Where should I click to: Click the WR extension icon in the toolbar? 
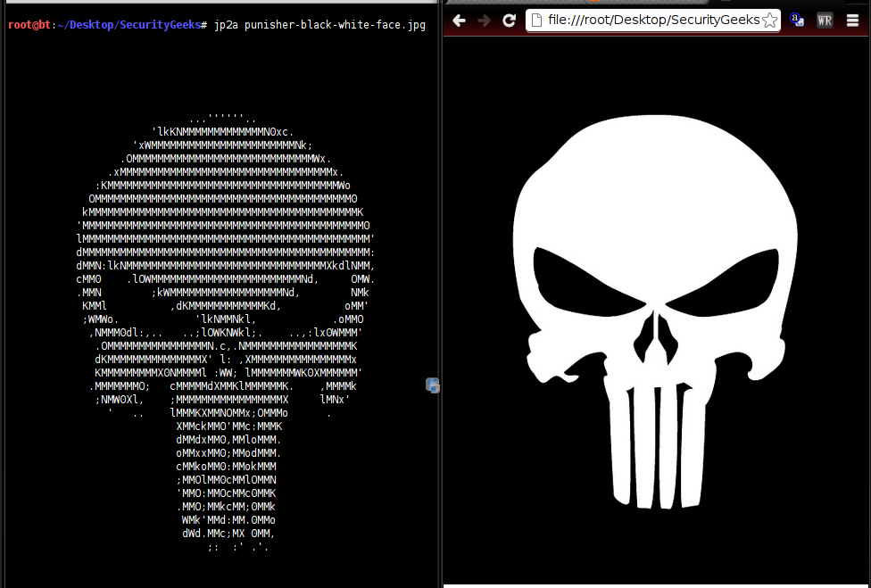824,20
